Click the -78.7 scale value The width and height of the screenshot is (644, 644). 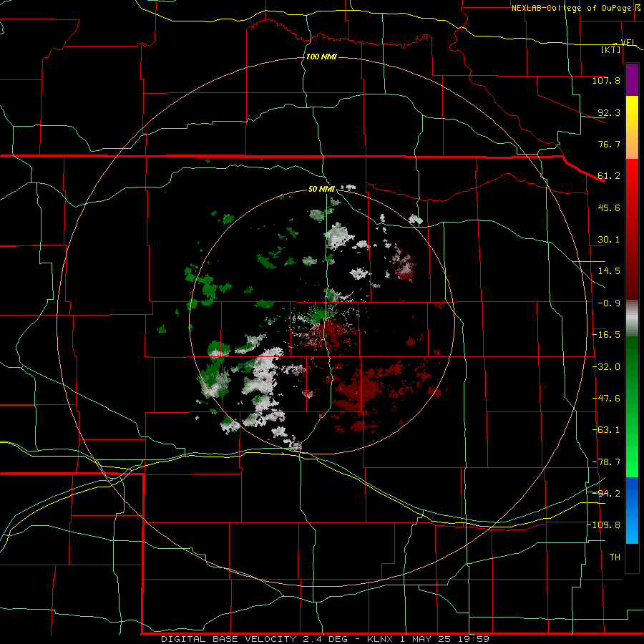click(x=606, y=462)
